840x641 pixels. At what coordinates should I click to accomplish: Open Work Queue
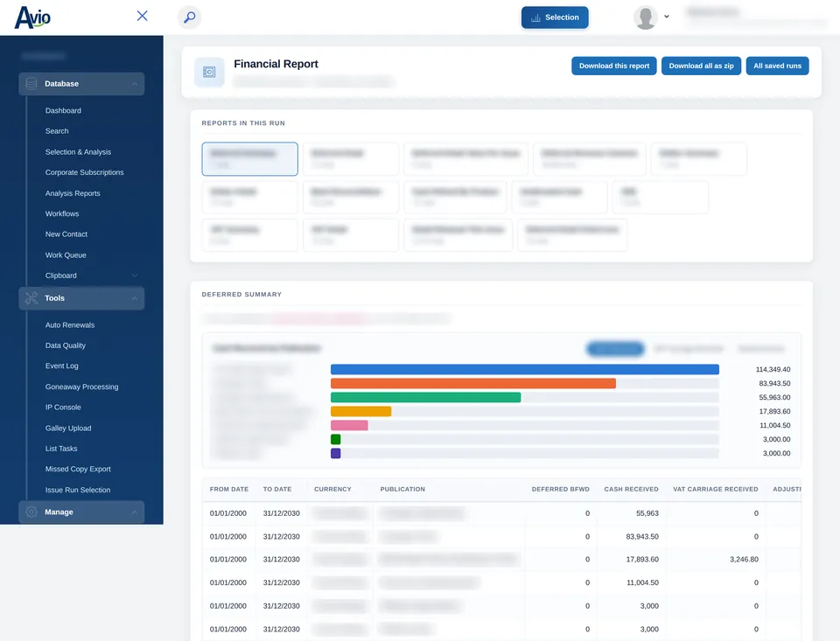point(66,254)
